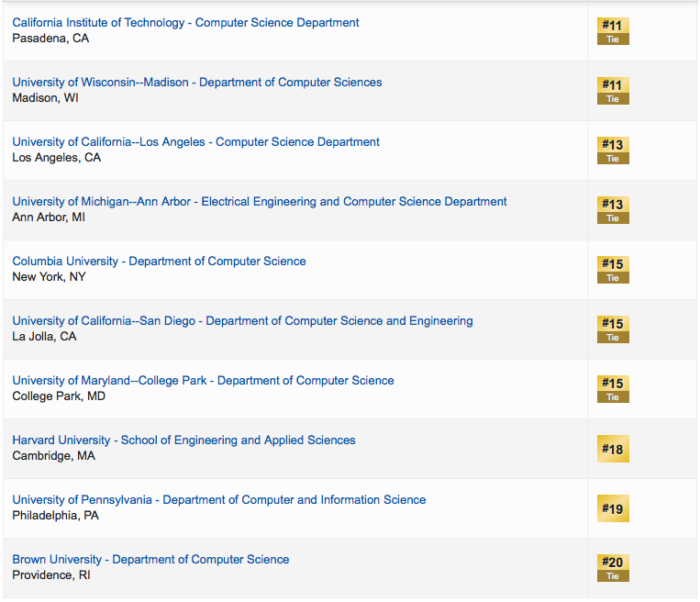Click the #11 badge for Caltech
This screenshot has height=602, width=700.
point(612,31)
